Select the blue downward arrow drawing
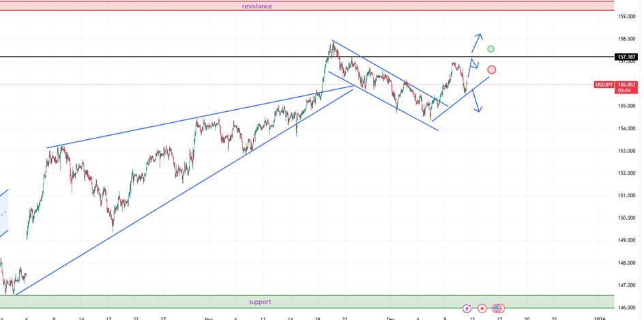The width and height of the screenshot is (644, 320). (476, 102)
